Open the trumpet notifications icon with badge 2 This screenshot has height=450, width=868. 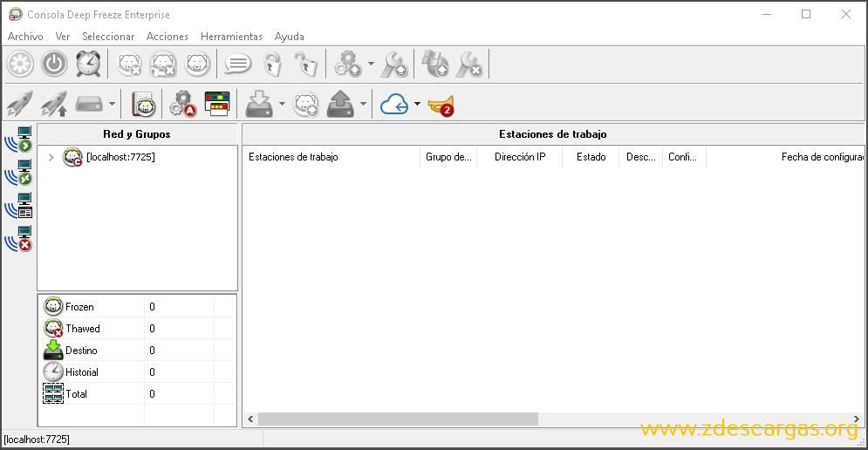(441, 105)
